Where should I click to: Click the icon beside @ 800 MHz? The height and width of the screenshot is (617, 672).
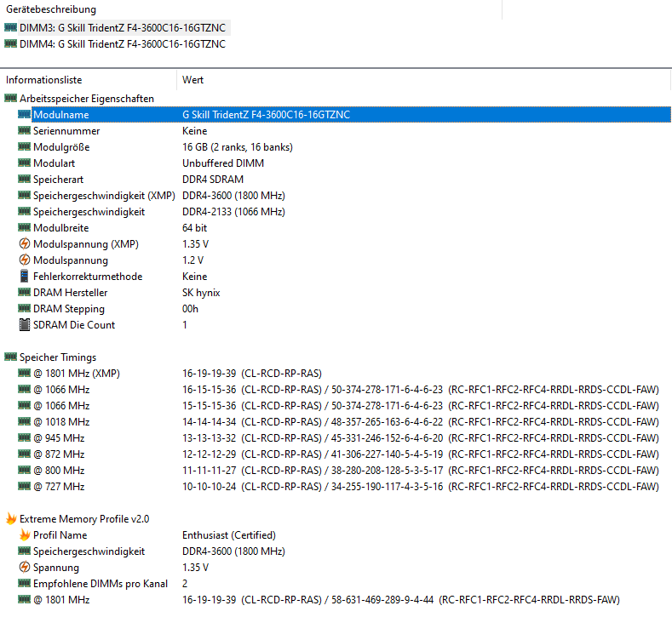click(25, 470)
